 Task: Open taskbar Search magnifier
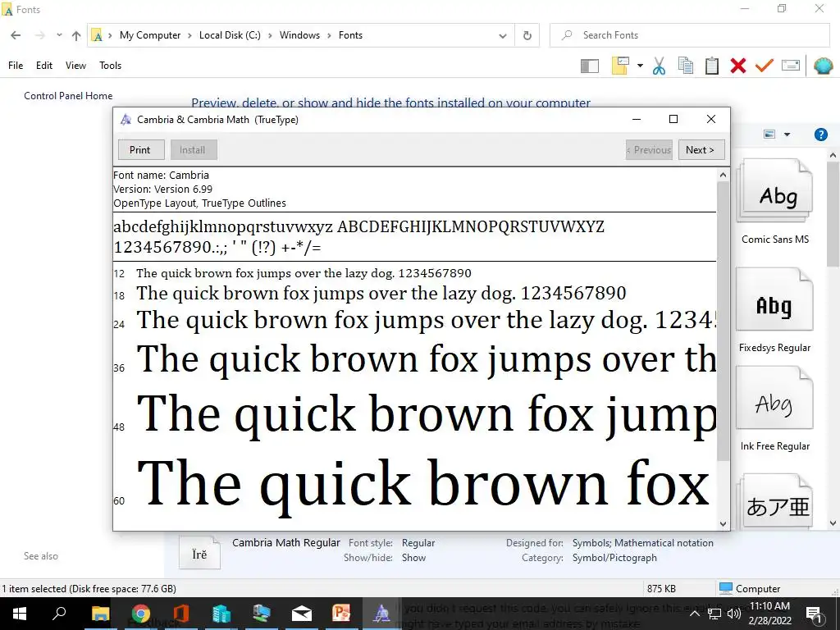click(59, 614)
